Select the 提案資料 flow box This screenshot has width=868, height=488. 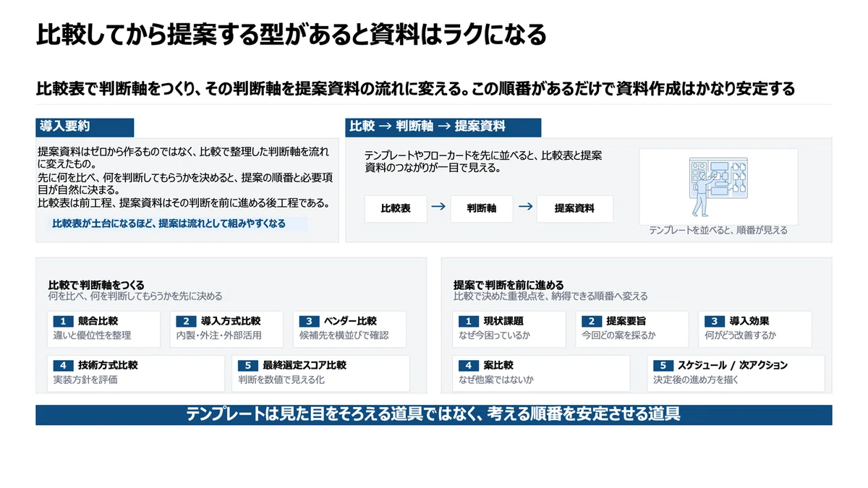point(574,208)
